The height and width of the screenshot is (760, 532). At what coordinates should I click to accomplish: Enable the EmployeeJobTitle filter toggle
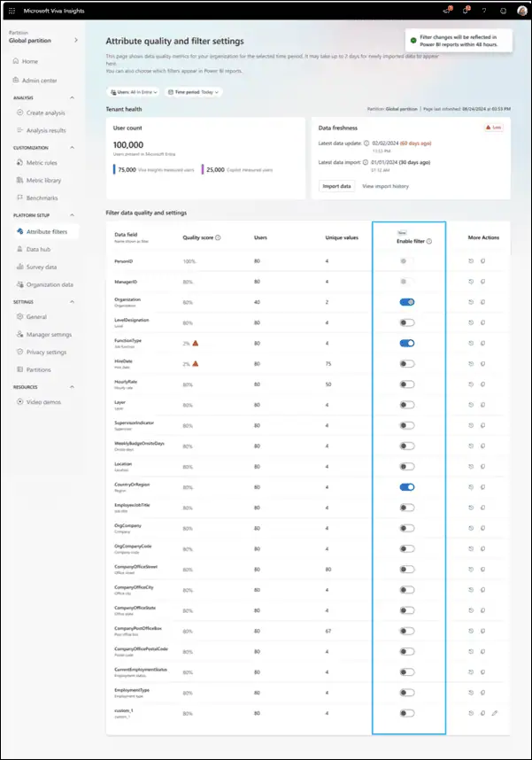(x=407, y=508)
